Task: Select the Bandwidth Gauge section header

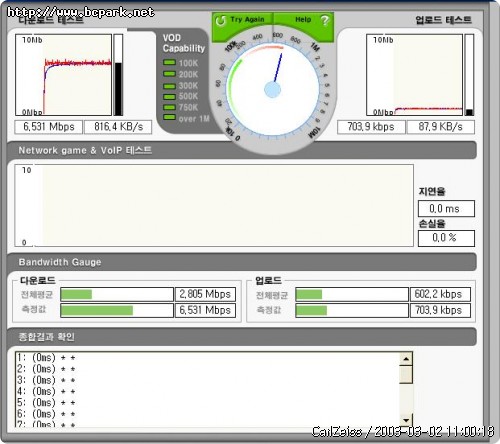Action: [242, 262]
